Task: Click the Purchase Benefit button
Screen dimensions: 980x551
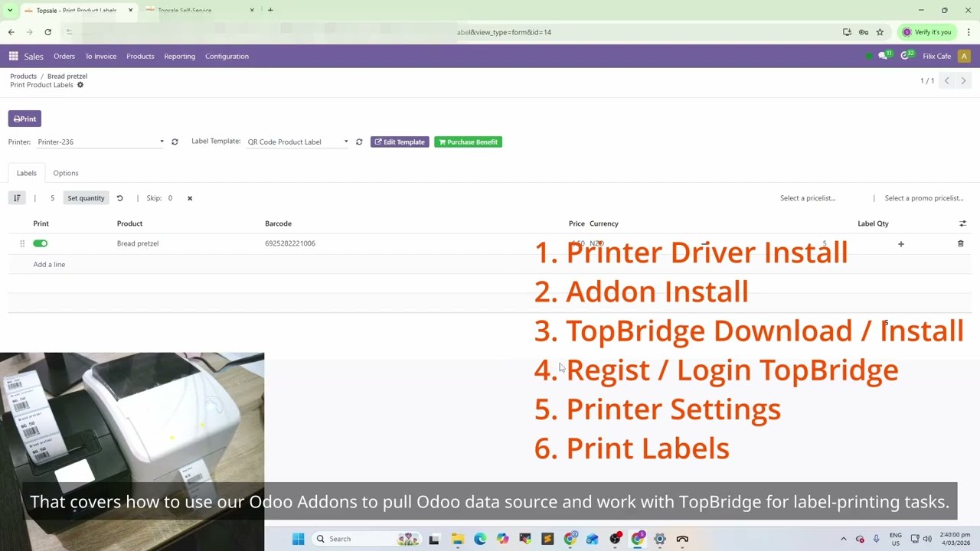Action: click(468, 142)
